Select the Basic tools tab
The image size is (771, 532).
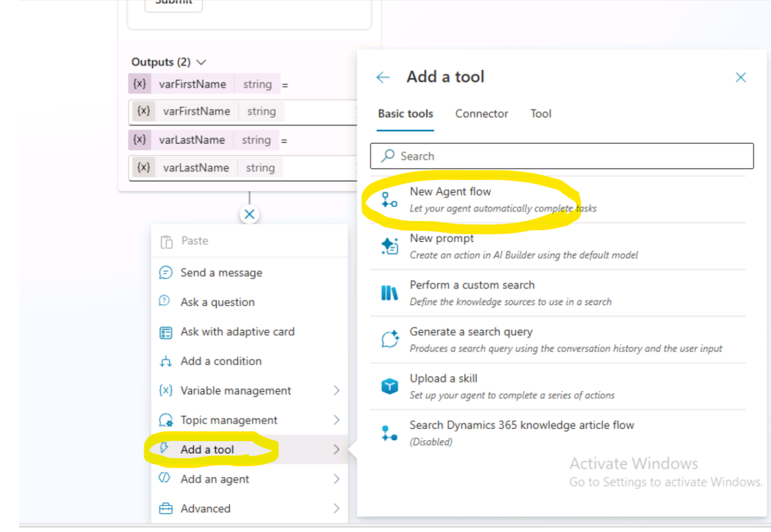[x=405, y=114]
